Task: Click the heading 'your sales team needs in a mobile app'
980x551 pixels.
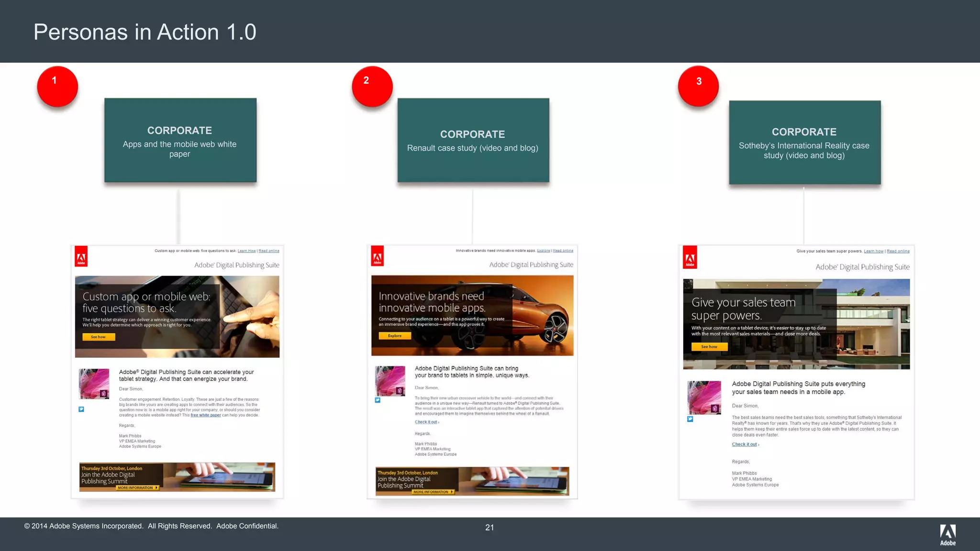Action: (798, 388)
